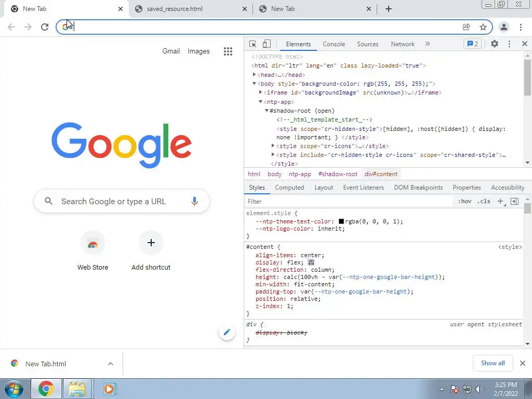Bookmark this tab with the star icon
The height and width of the screenshot is (399, 532).
483,27
